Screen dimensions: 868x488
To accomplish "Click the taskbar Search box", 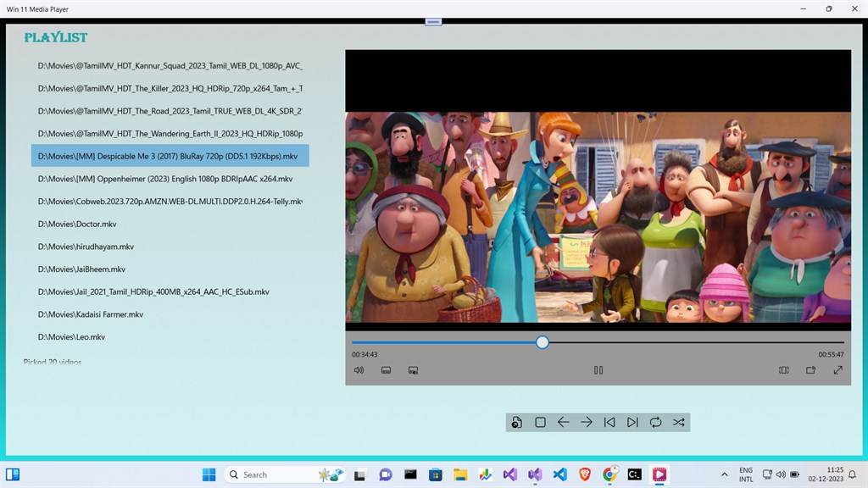I will (x=285, y=474).
